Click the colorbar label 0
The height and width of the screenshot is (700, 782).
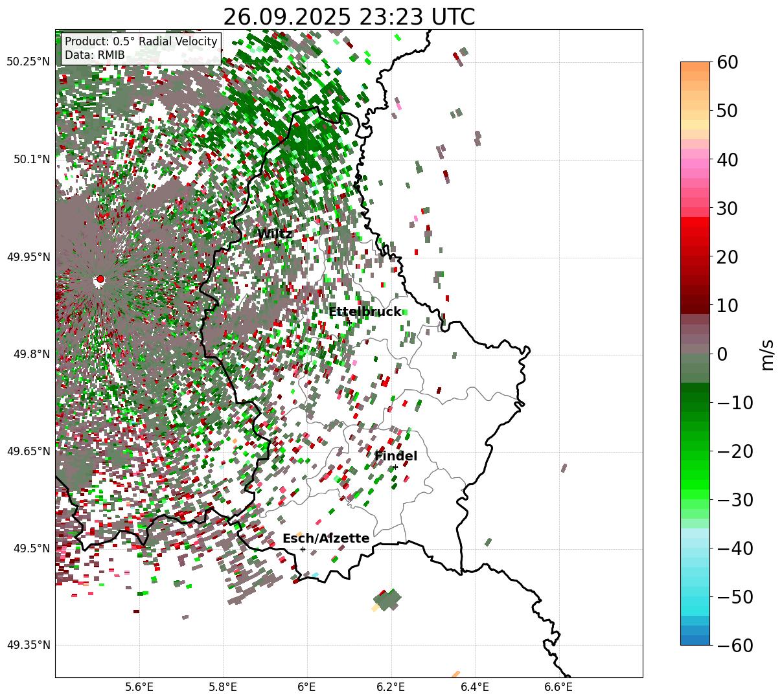722,354
